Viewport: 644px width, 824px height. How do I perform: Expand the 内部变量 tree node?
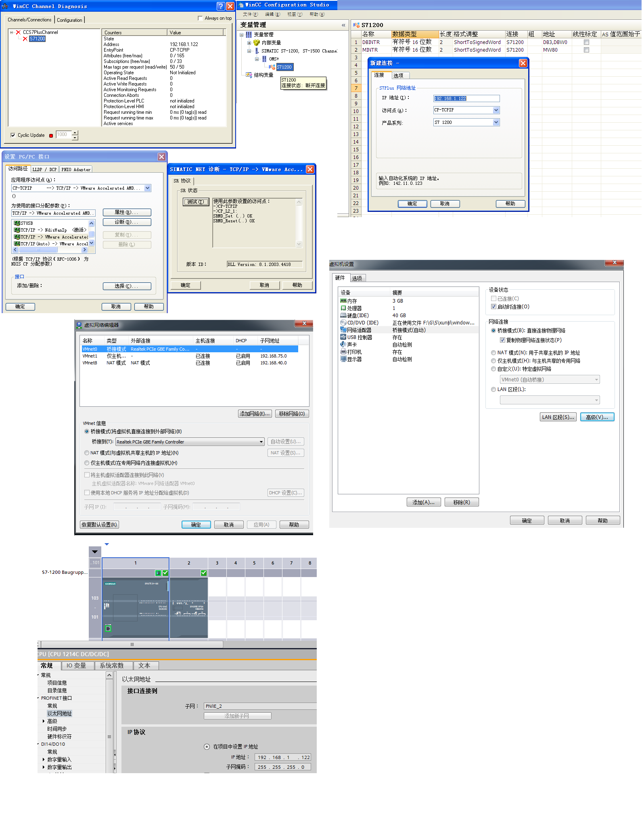pos(249,43)
